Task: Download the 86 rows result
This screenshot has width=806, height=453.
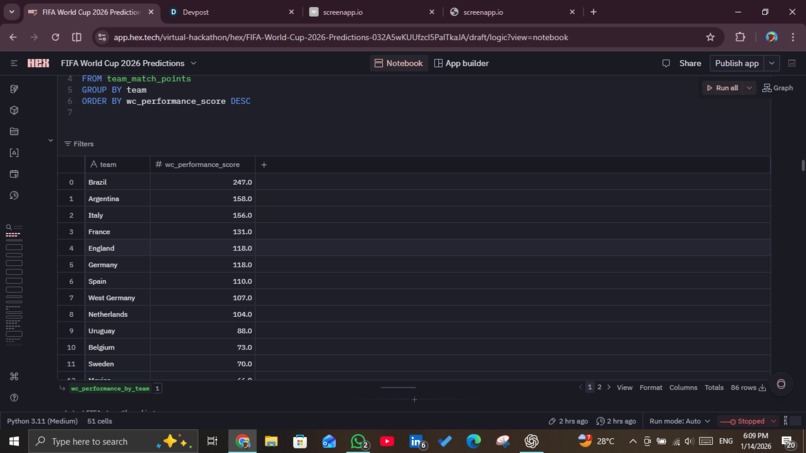Action: tap(762, 388)
